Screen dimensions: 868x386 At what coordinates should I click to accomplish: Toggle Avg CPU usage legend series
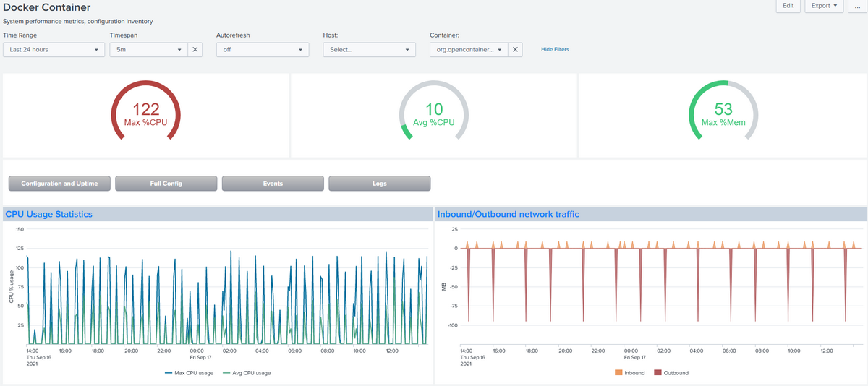tap(246, 373)
